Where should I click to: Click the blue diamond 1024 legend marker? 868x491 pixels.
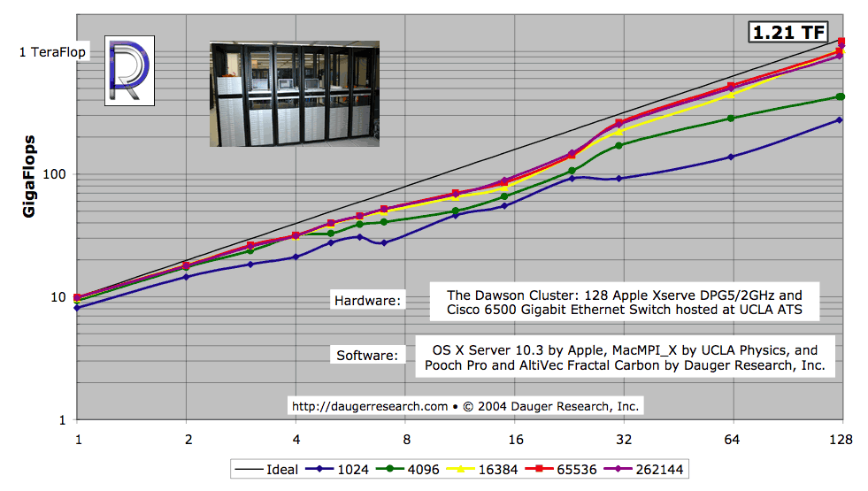(x=320, y=469)
